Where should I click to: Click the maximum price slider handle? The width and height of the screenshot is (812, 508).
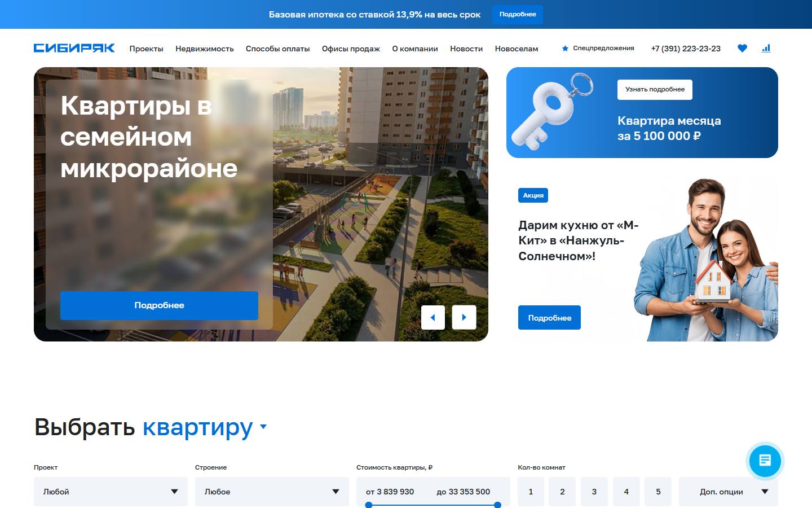tap(497, 505)
